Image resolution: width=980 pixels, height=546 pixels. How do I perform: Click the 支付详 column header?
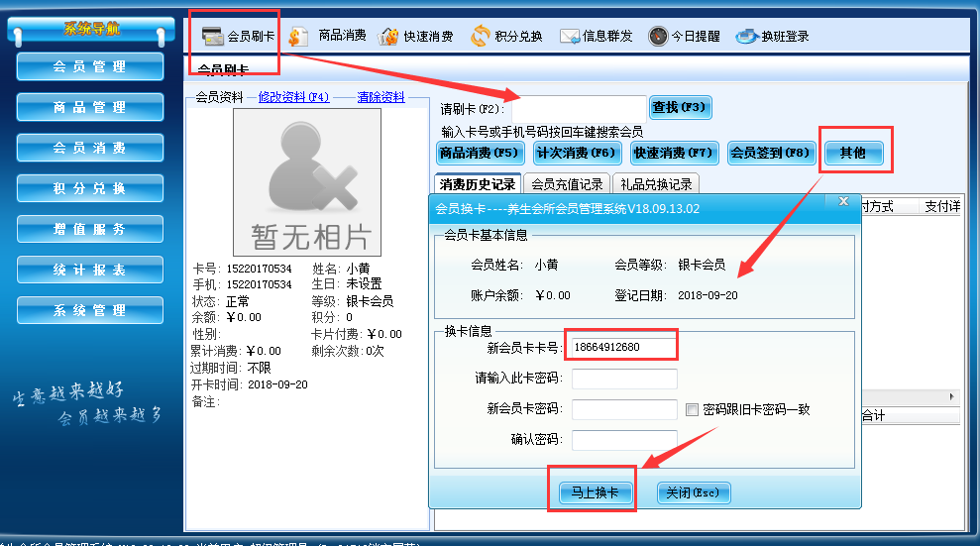(942, 206)
